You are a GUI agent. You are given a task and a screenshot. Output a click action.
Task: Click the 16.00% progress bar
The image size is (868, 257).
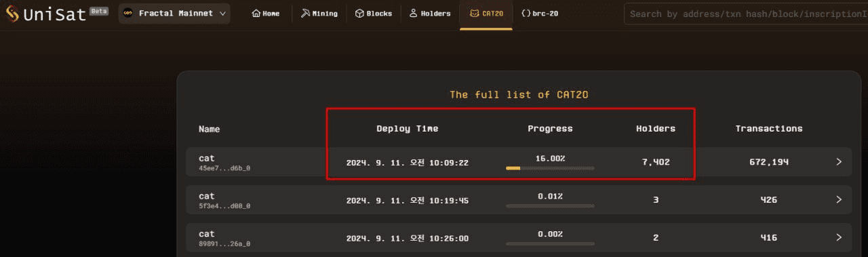point(550,168)
